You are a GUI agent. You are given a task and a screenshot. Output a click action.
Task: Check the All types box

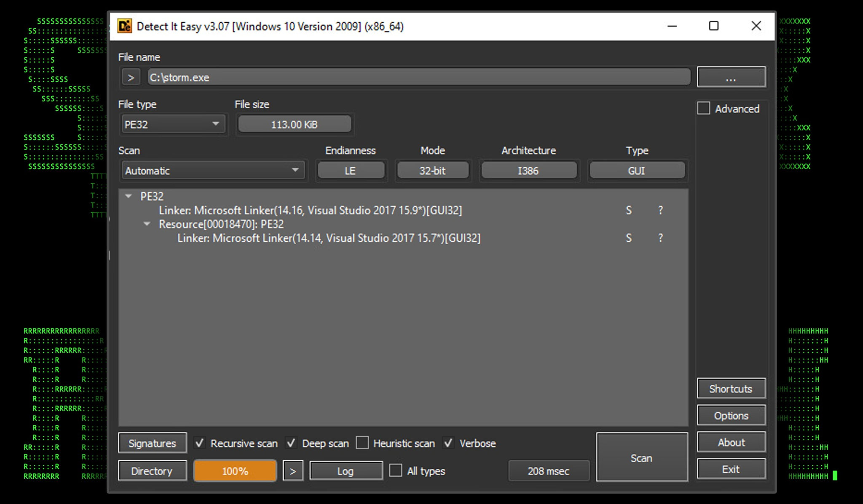(395, 471)
